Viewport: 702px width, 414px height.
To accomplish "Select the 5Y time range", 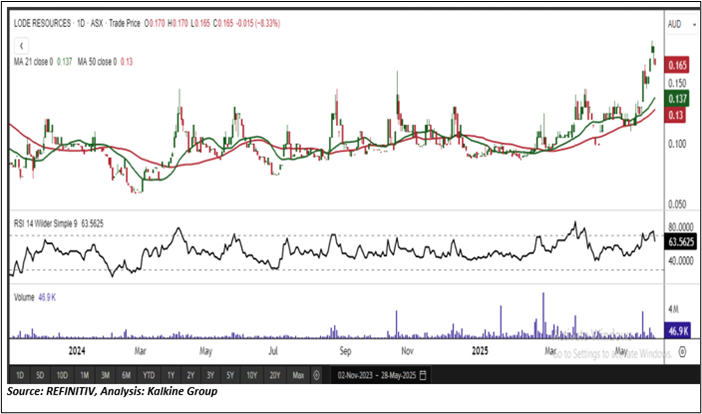I will click(230, 375).
